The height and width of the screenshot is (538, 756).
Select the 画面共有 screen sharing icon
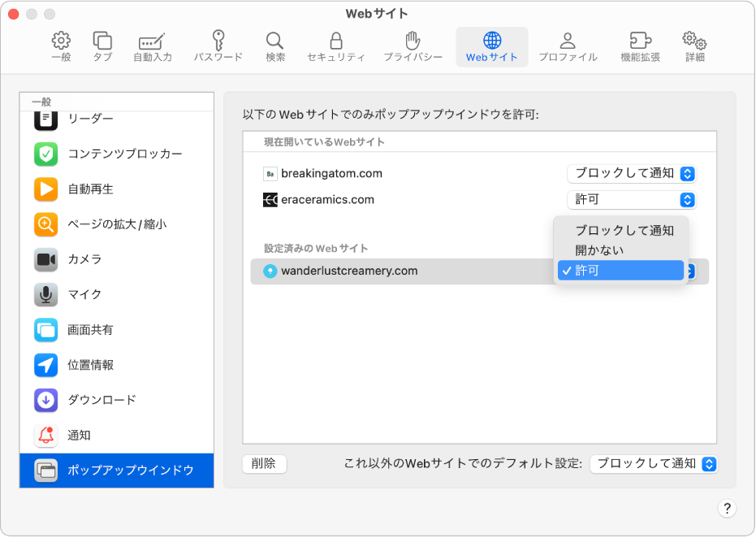[45, 330]
